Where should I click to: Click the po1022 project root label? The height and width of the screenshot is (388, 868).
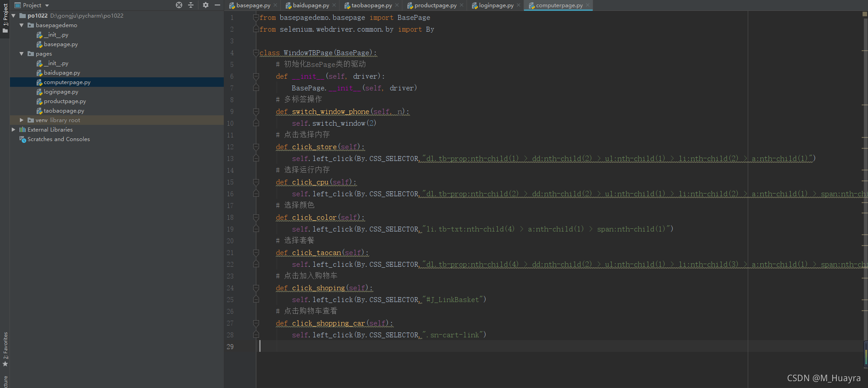[38, 15]
